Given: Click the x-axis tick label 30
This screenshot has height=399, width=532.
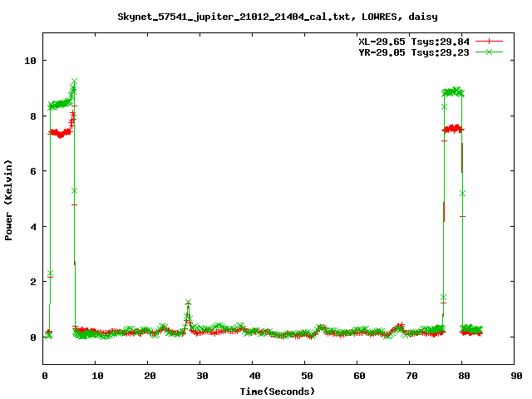Looking at the screenshot, I should 202,376.
